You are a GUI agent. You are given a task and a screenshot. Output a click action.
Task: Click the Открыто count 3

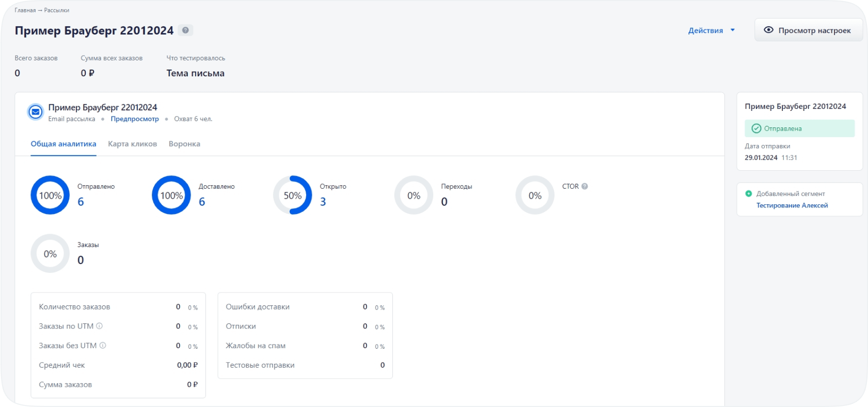pos(323,202)
